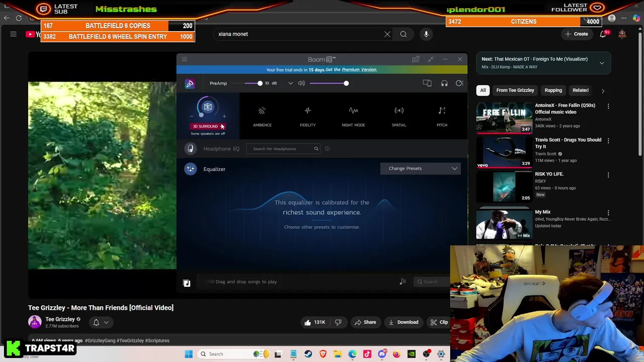This screenshot has height=362, width=644.
Task: Adjust the Boom volume slider knob
Action: coord(346,83)
